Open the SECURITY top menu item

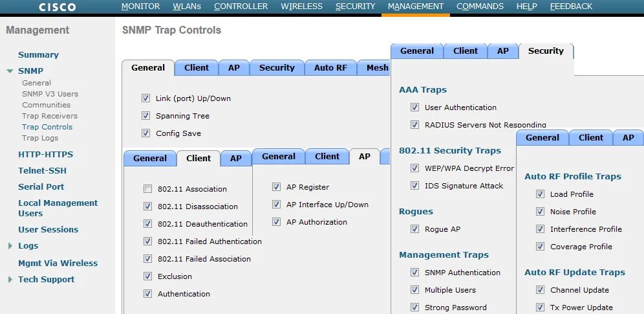355,6
